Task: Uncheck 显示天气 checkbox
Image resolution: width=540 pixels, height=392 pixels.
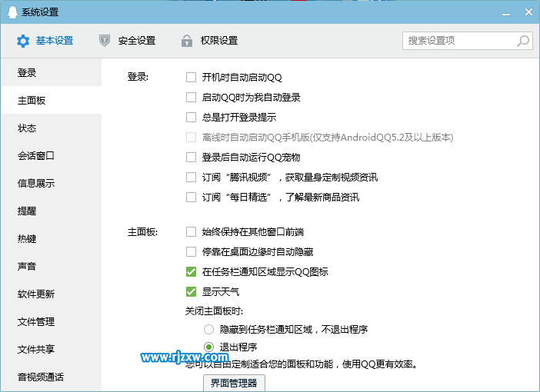Action: (191, 292)
